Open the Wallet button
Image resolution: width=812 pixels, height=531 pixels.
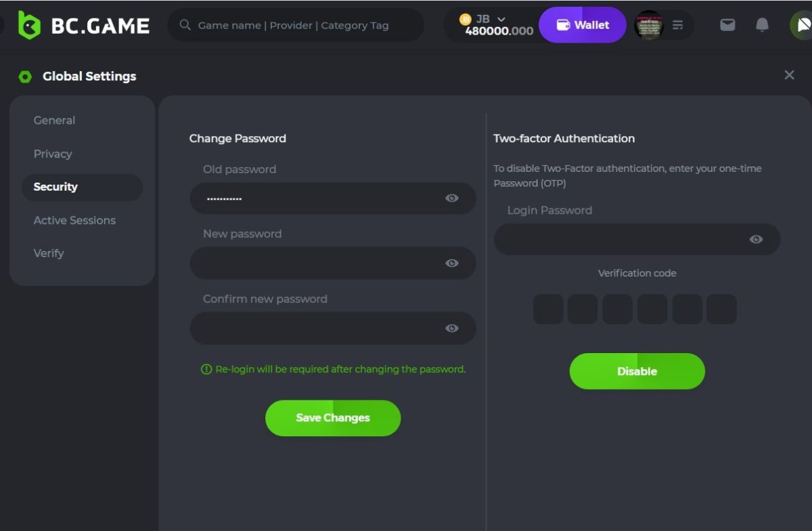tap(583, 25)
